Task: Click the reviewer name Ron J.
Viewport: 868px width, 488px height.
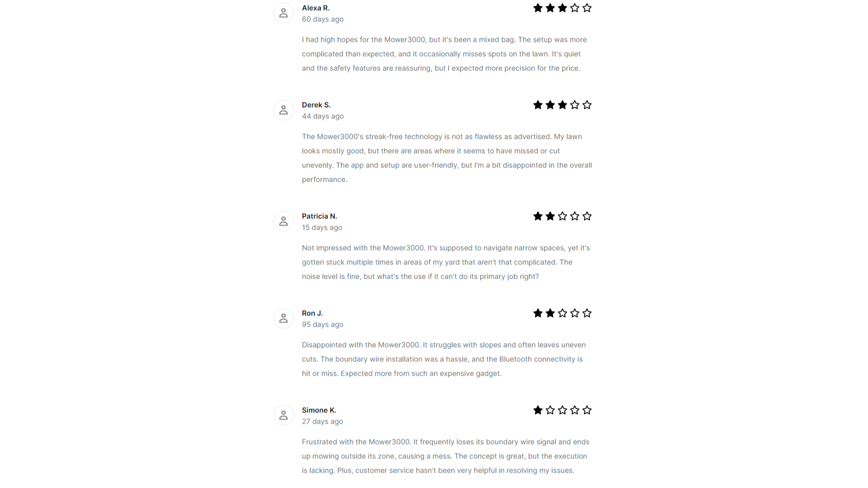Action: coord(312,313)
